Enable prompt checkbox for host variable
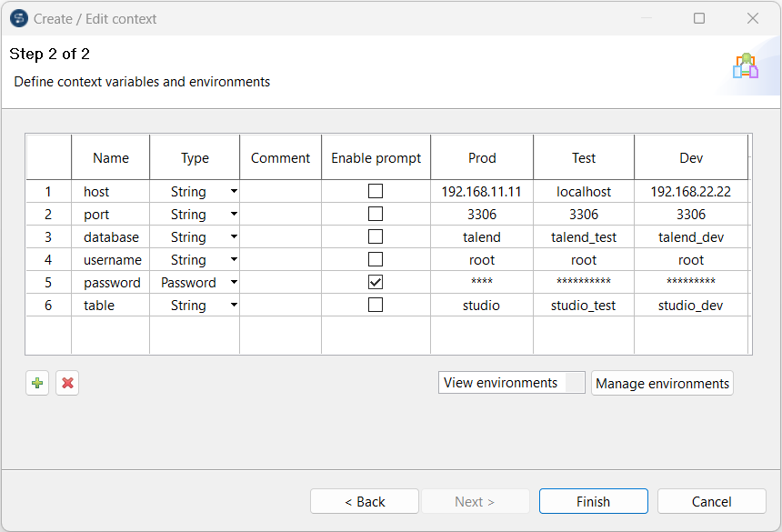The image size is (782, 532). tap(376, 192)
